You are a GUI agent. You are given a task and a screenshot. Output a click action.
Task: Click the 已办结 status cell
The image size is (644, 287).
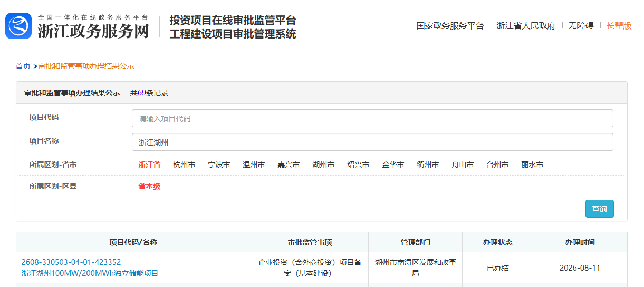[x=498, y=267]
